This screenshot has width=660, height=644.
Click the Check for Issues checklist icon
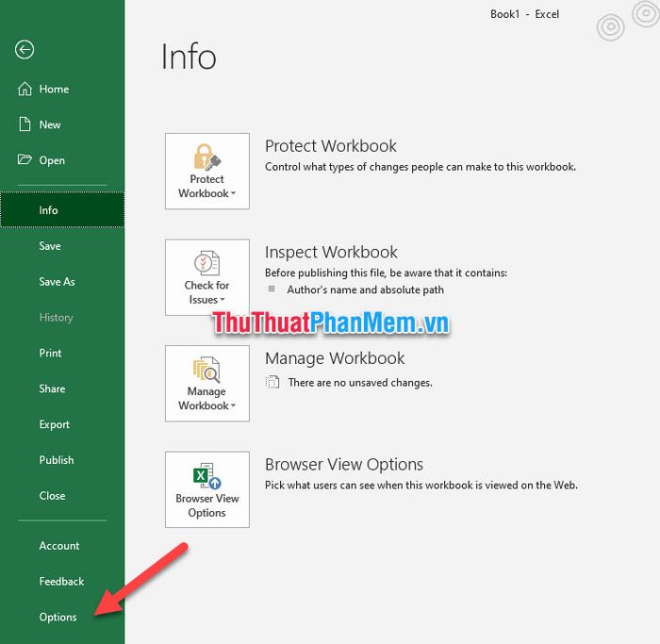click(207, 263)
